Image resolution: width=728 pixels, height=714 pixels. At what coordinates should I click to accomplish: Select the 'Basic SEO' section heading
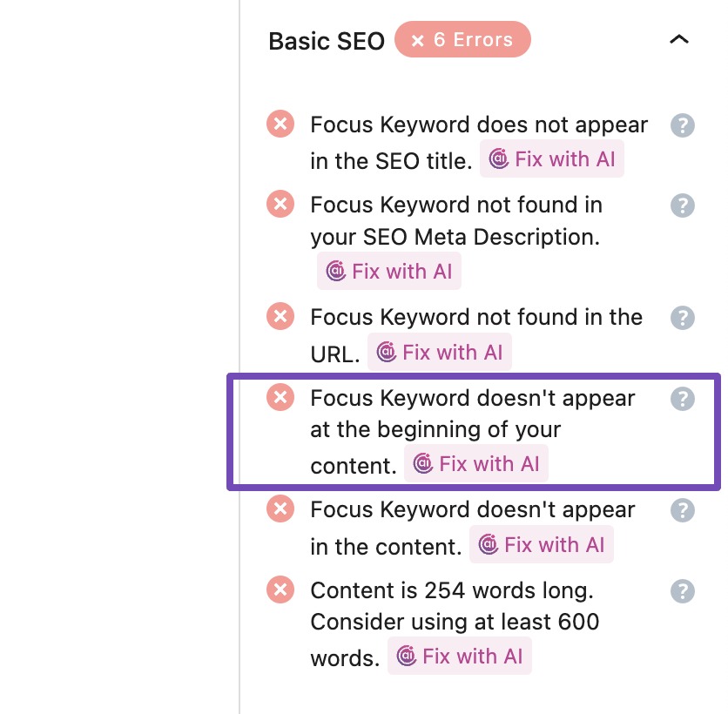tap(326, 40)
